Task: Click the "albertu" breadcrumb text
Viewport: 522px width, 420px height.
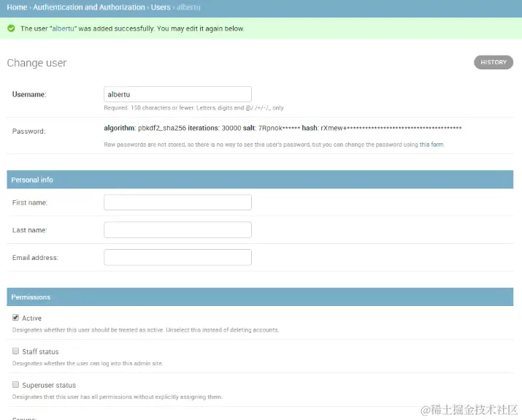Action: (x=188, y=7)
